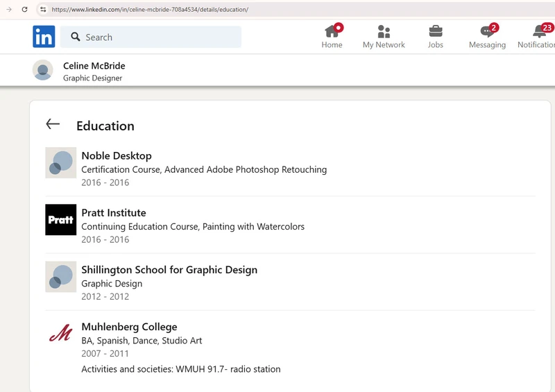Reload the page with browser refresh

tap(24, 9)
